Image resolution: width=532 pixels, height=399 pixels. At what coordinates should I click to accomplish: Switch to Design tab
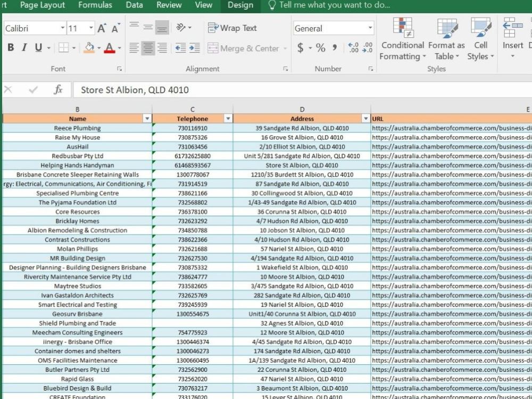240,5
